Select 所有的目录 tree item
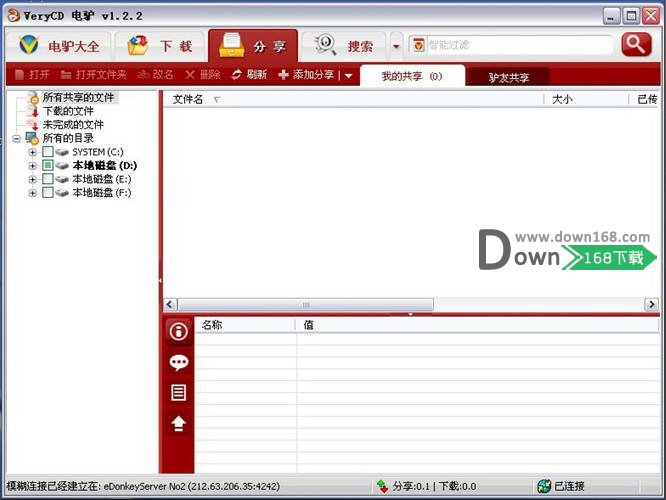 (68, 138)
